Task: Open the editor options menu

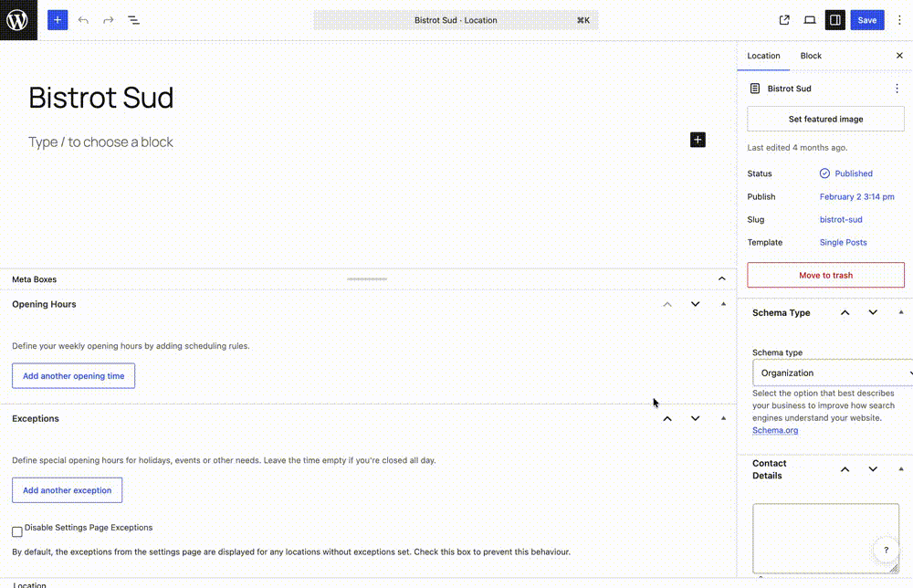Action: 899,20
